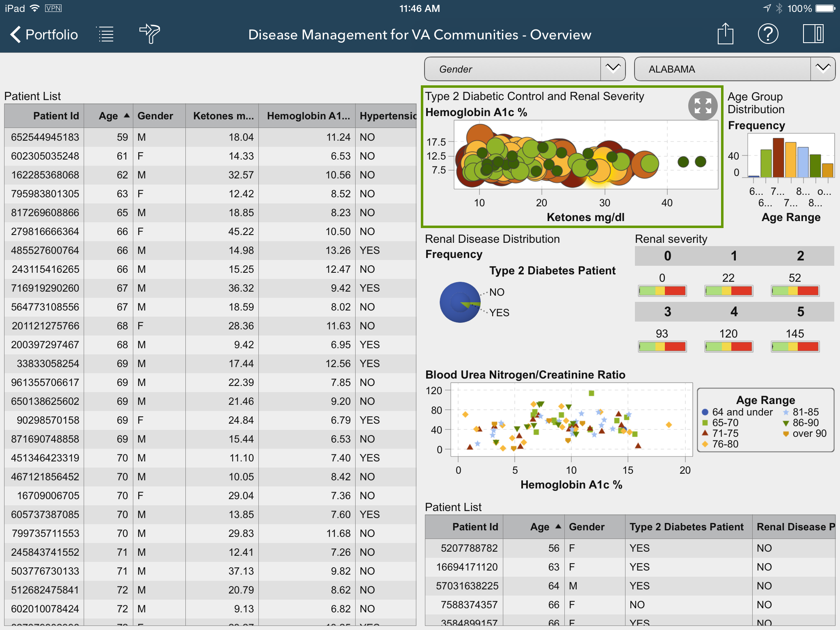Click renal severity 5 gauge bar
The height and width of the screenshot is (630, 840).
coord(794,347)
